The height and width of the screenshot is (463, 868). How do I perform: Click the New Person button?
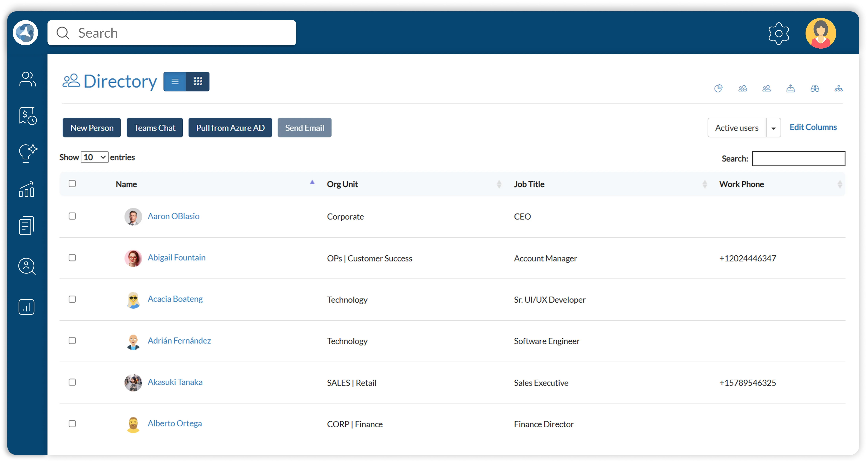pos(91,127)
